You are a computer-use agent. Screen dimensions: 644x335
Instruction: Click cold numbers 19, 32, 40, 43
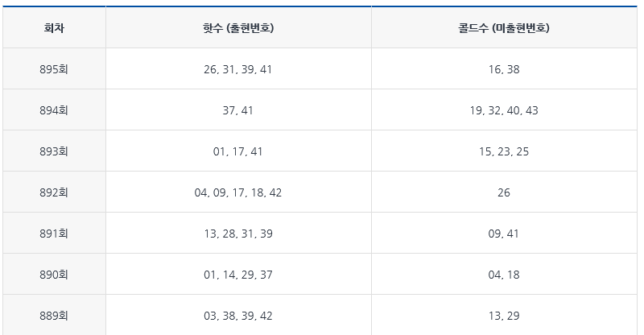pyautogui.click(x=504, y=110)
